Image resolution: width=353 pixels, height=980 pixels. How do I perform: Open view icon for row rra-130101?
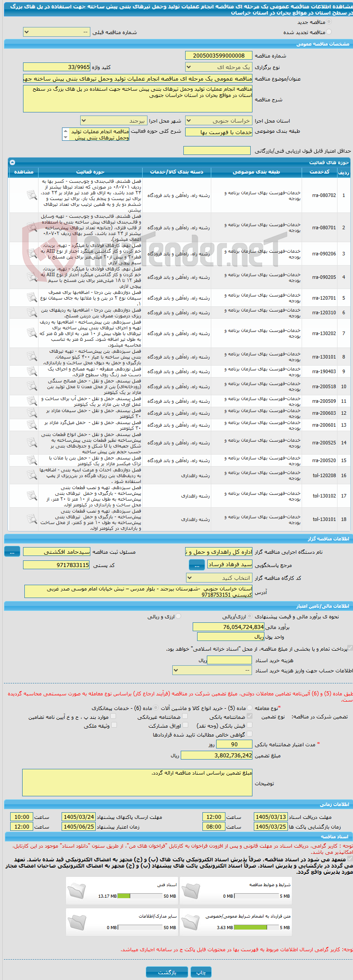[31, 356]
